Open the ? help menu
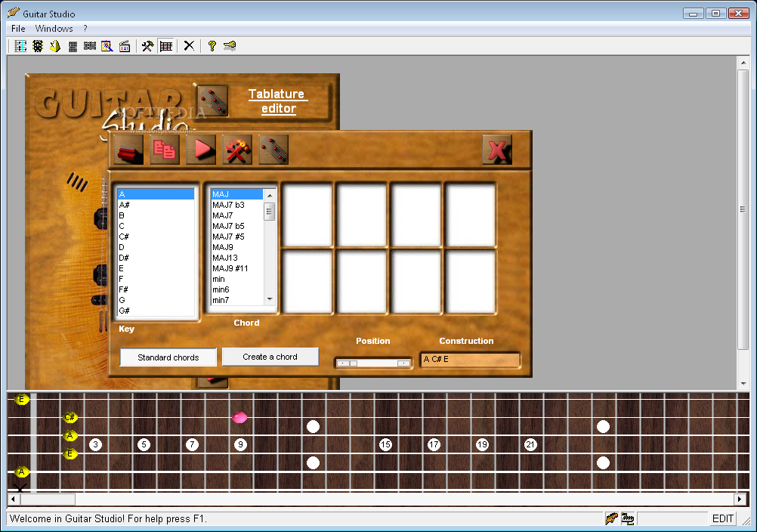Viewport: 757px width, 532px height. [85, 29]
